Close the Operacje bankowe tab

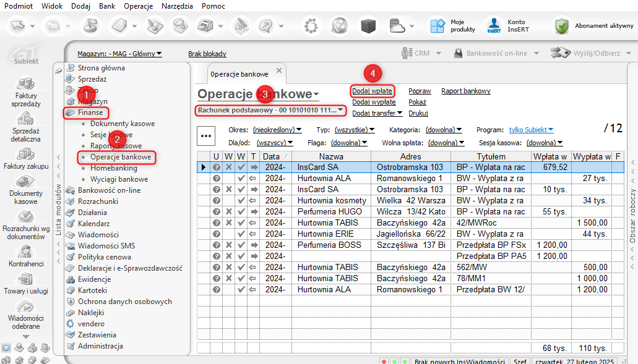coord(279,70)
